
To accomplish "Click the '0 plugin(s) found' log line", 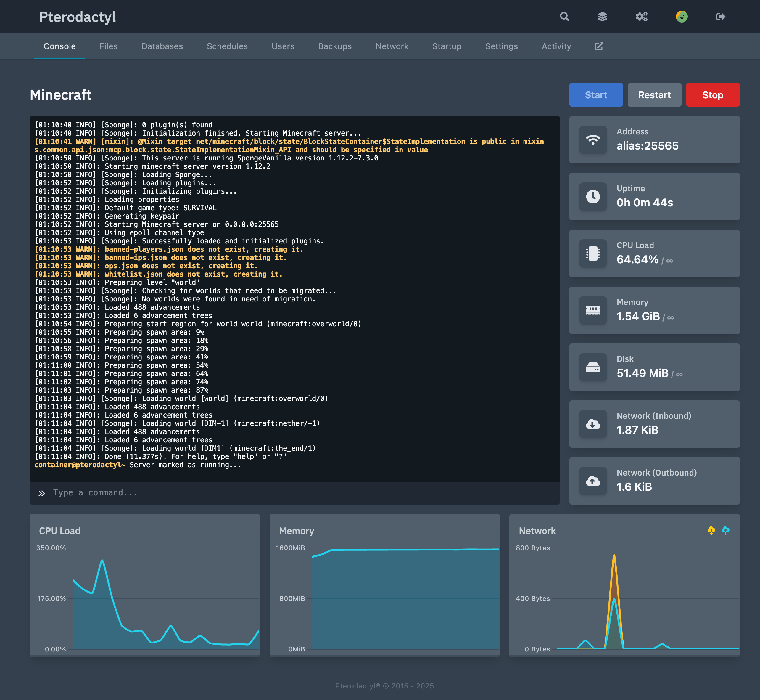I will (x=124, y=125).
